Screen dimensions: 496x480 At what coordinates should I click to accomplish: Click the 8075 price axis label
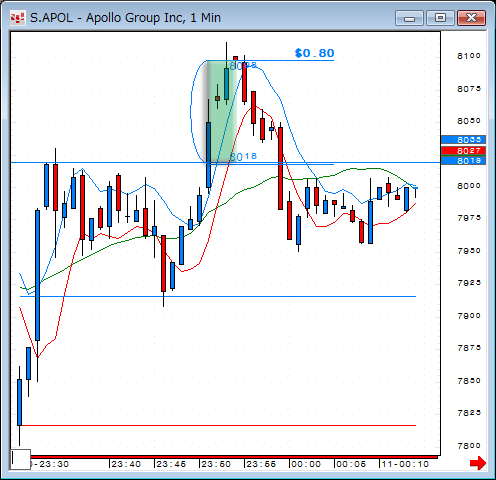(x=469, y=89)
